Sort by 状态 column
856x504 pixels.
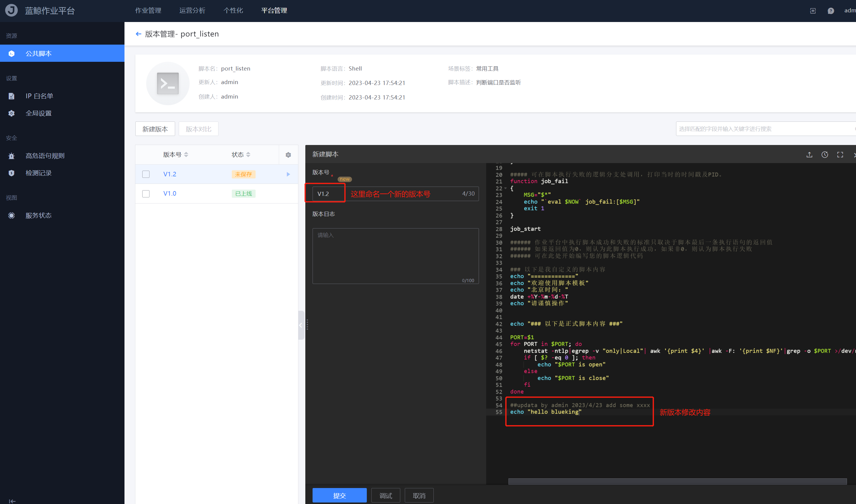(248, 155)
